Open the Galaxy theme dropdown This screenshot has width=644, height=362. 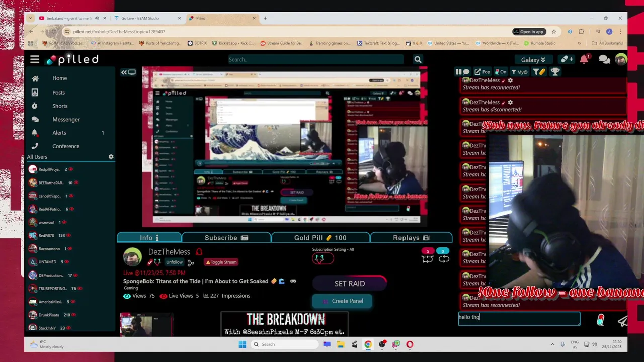[533, 60]
